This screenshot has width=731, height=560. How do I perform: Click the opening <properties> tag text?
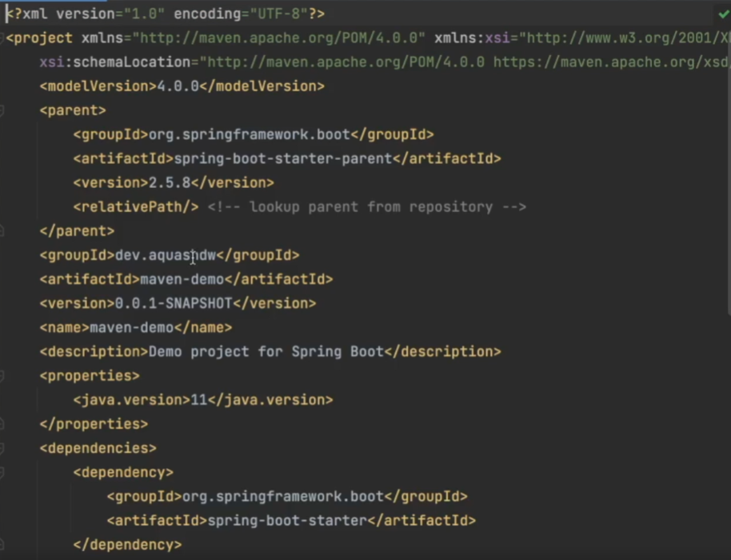90,376
